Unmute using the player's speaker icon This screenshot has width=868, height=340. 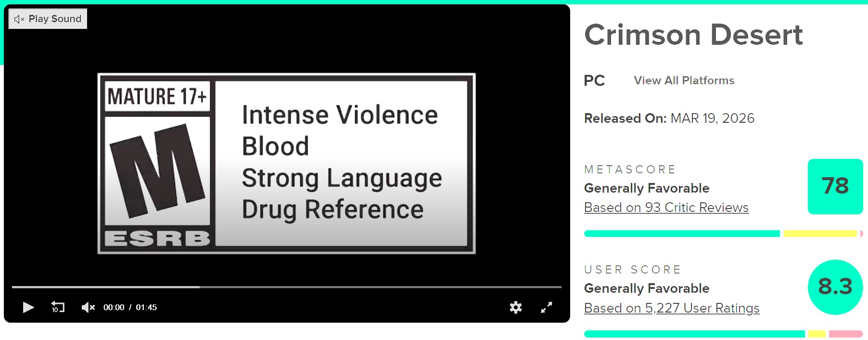(x=88, y=307)
